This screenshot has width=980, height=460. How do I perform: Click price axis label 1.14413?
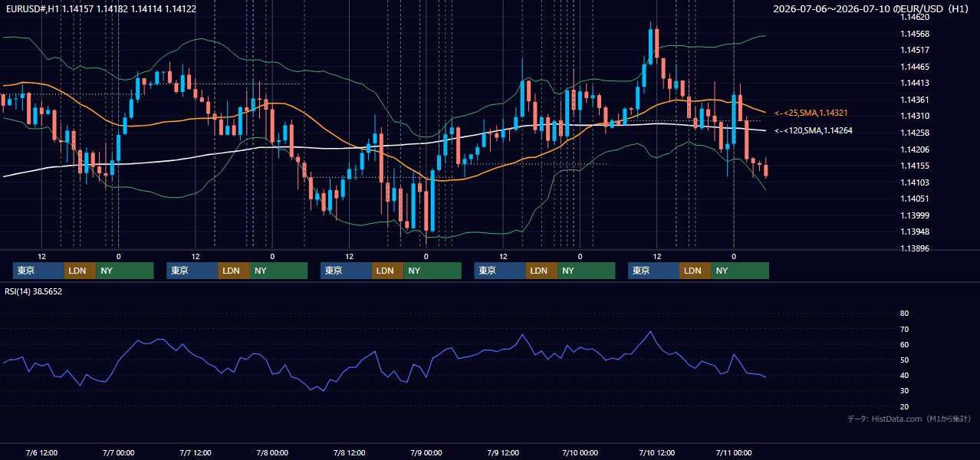click(x=915, y=83)
